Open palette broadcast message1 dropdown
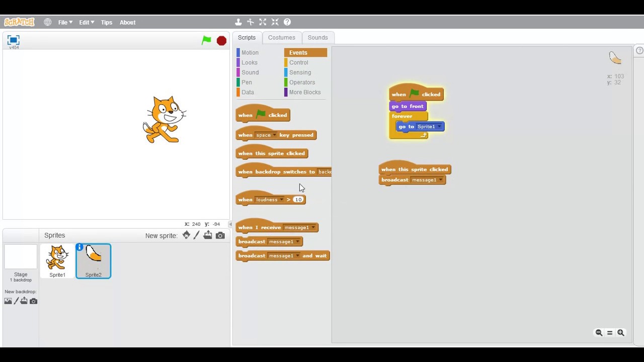644x362 pixels. [297, 242]
